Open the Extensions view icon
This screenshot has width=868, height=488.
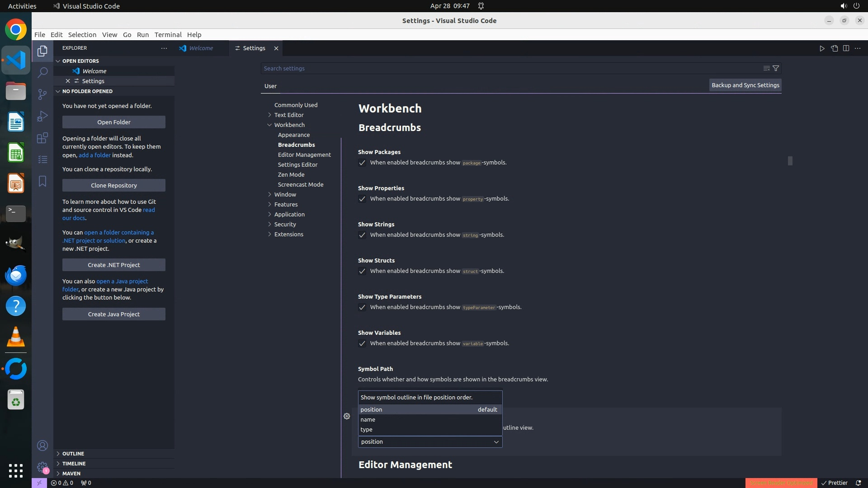coord(42,138)
